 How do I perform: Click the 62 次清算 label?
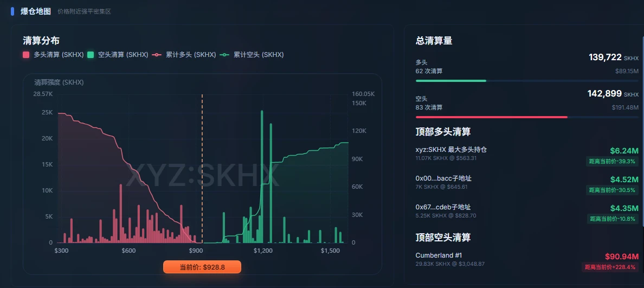point(429,71)
